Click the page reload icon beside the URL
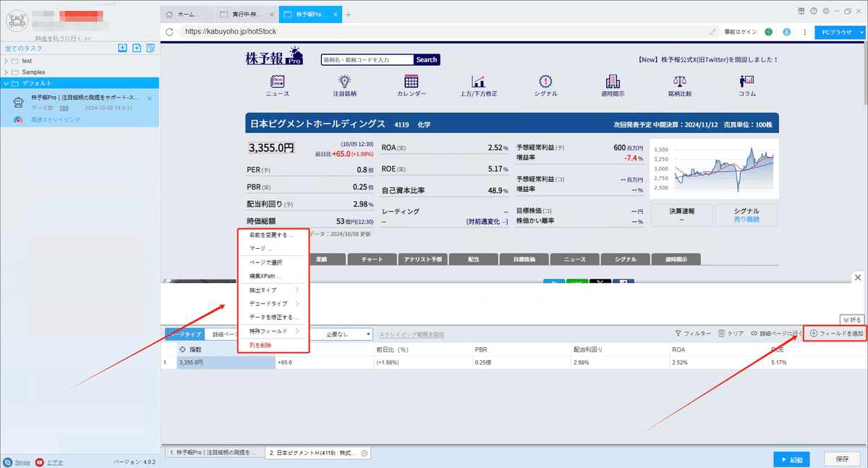 pos(170,32)
